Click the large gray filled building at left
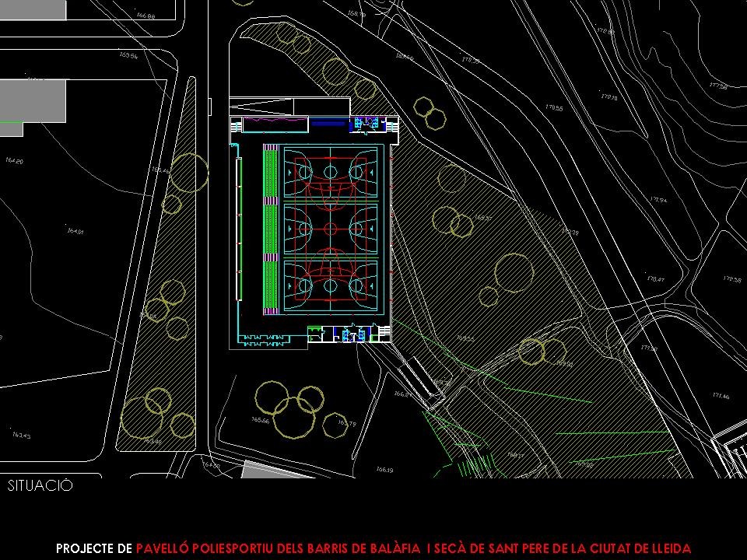This screenshot has width=747, height=560. pyautogui.click(x=33, y=101)
